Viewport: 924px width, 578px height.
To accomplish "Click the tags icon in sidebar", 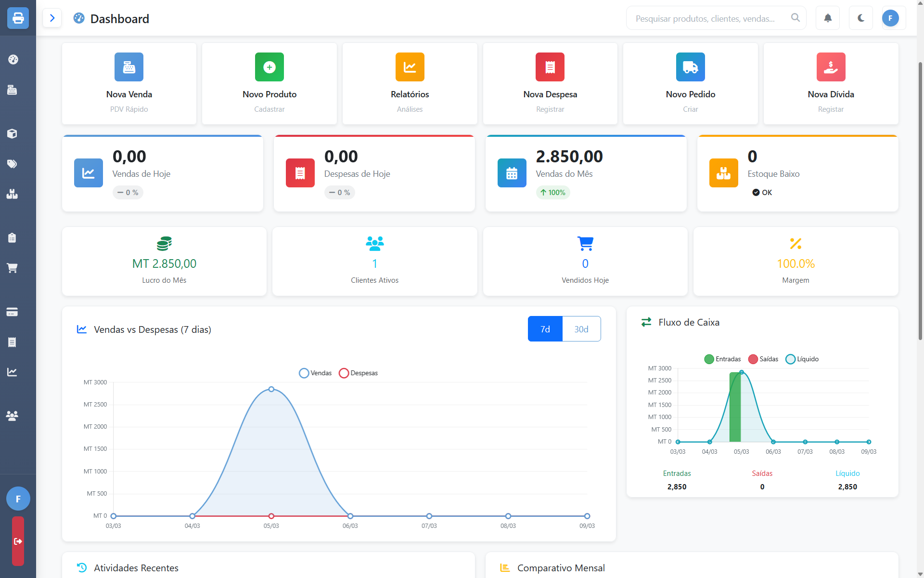I will click(x=13, y=164).
